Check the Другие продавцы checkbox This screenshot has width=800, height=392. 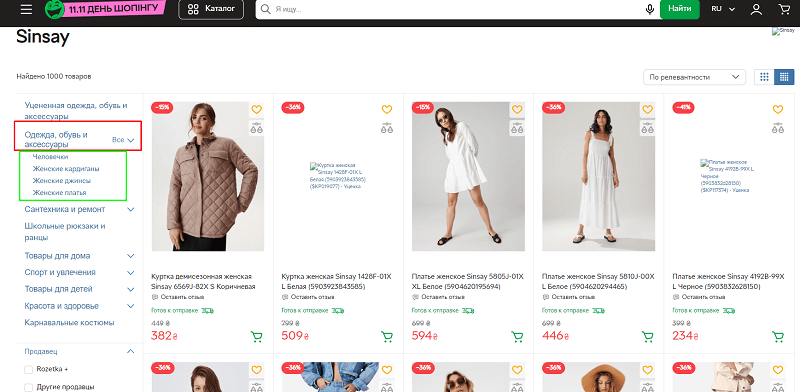pos(29,387)
